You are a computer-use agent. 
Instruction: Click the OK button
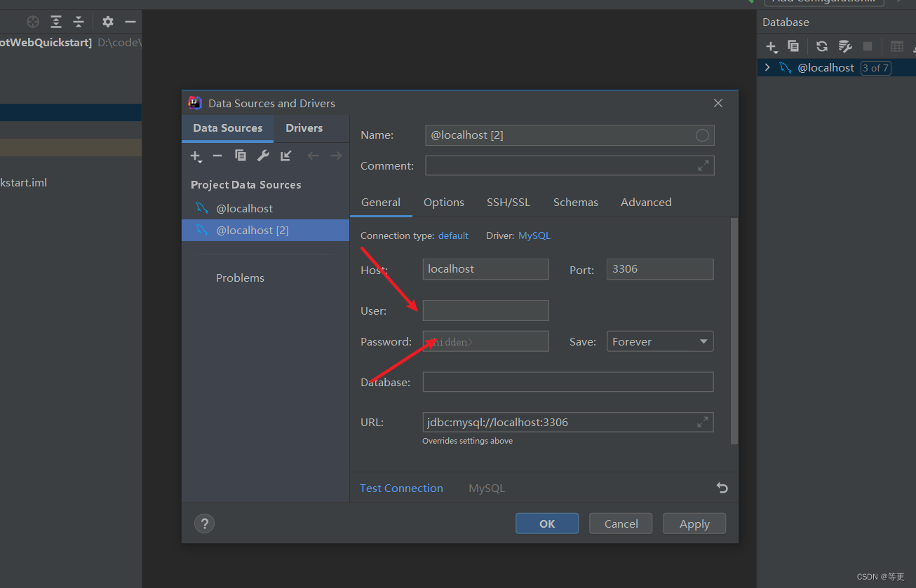(547, 524)
